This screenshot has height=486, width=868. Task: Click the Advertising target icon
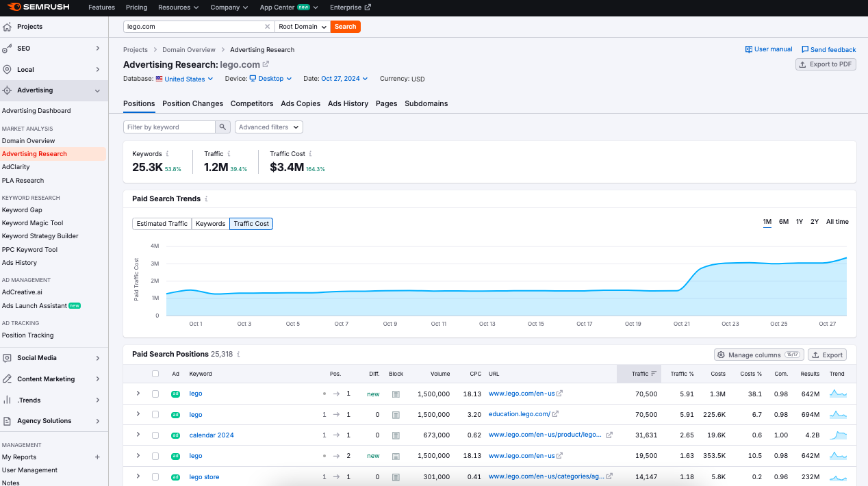tap(7, 90)
